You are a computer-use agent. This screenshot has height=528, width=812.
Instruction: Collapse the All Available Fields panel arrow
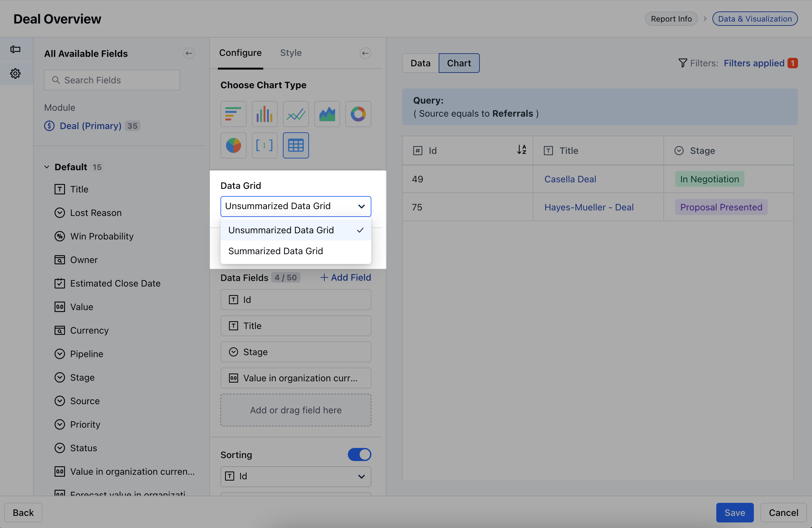pos(189,53)
